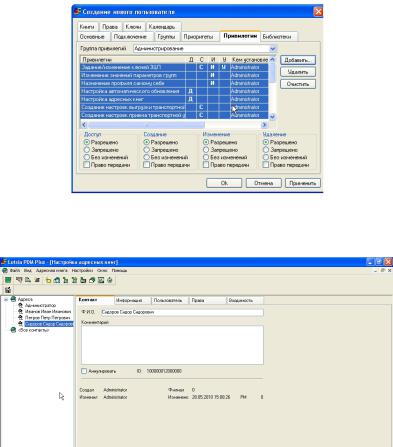Click the yellow folder icon in the main toolbar
Image resolution: width=393 pixels, height=447 pixels.
(x=49, y=280)
